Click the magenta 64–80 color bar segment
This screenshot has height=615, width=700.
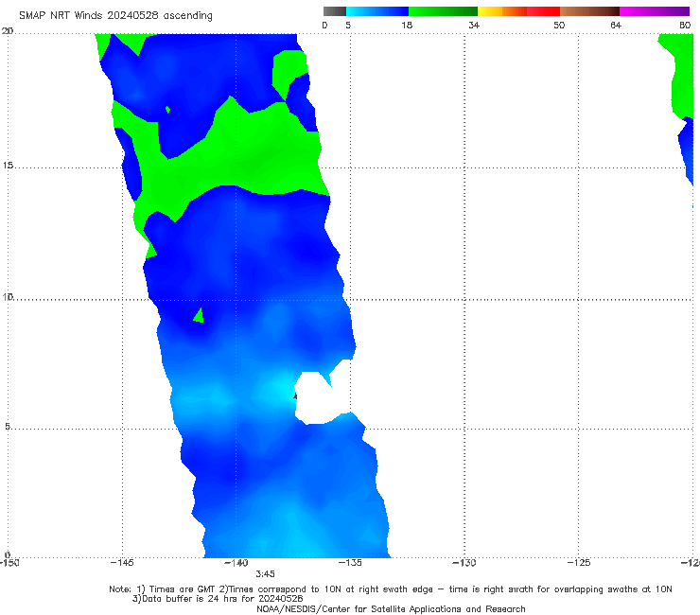(x=655, y=11)
